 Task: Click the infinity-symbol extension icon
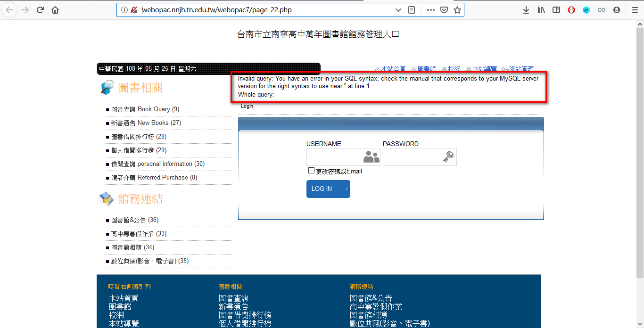point(602,10)
